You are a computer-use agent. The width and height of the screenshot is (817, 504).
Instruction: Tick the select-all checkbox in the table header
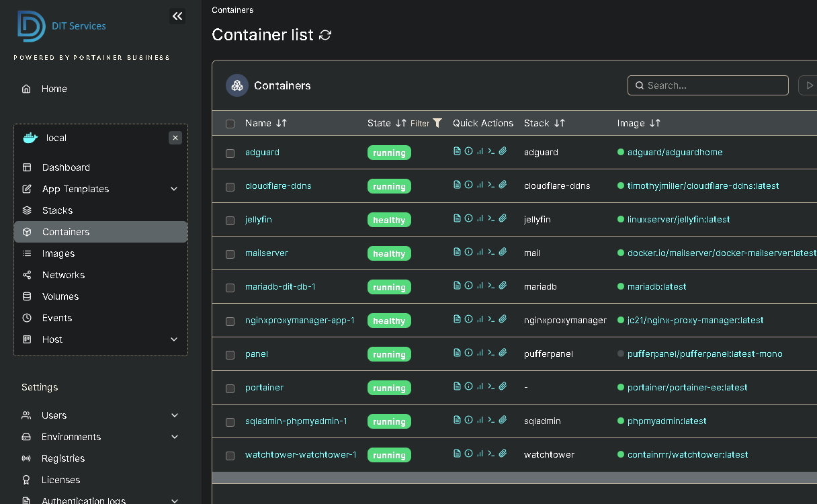230,124
